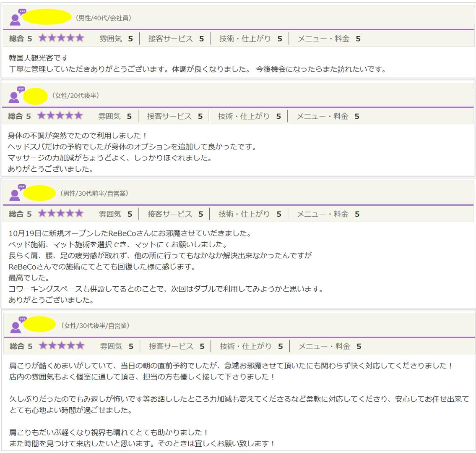The height and width of the screenshot is (453, 476).
Task: Click the 総合 5 label in the first review
Action: click(x=20, y=39)
